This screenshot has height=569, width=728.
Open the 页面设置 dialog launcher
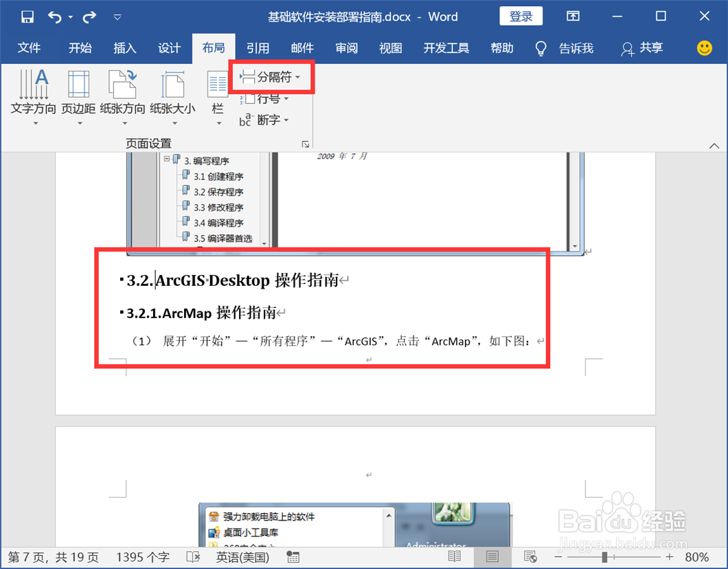pyautogui.click(x=306, y=144)
